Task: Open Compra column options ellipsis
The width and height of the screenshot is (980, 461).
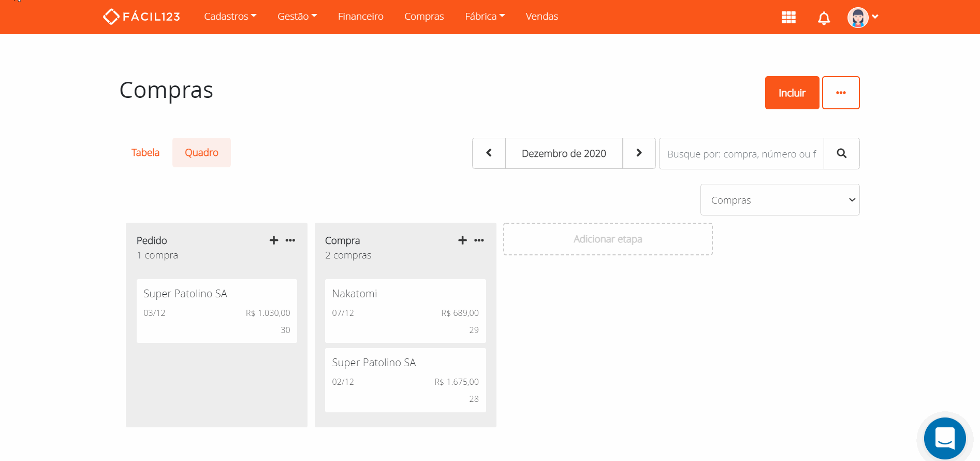Action: 479,240
